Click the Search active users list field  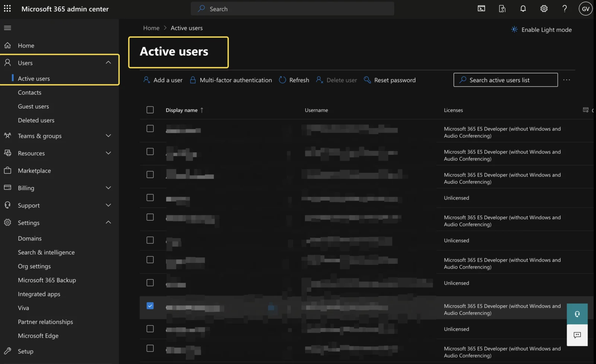click(505, 80)
